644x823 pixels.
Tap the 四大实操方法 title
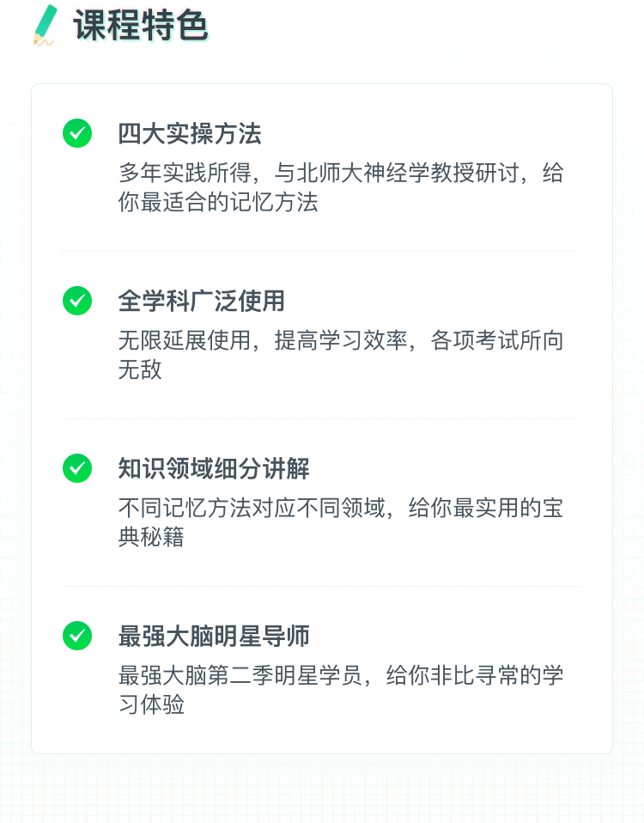pos(189,133)
